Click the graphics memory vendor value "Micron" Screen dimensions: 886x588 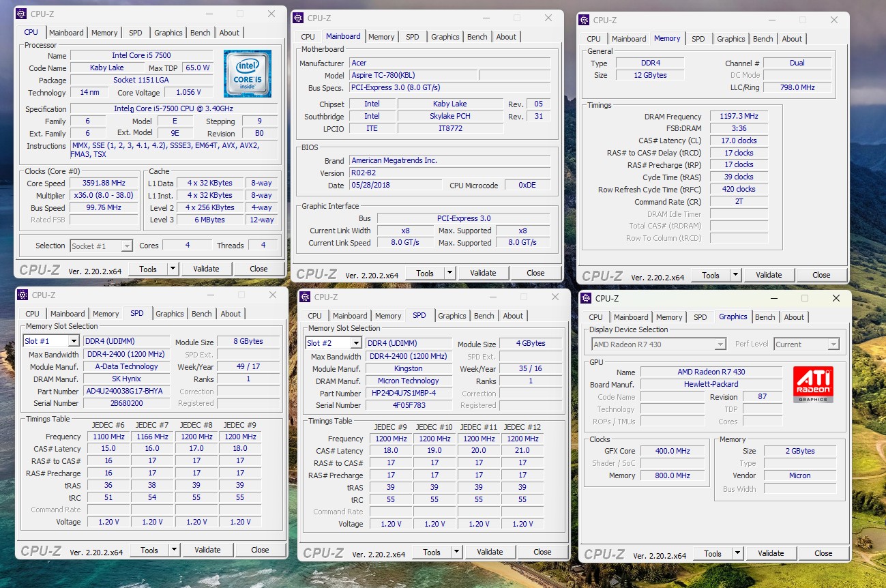800,475
